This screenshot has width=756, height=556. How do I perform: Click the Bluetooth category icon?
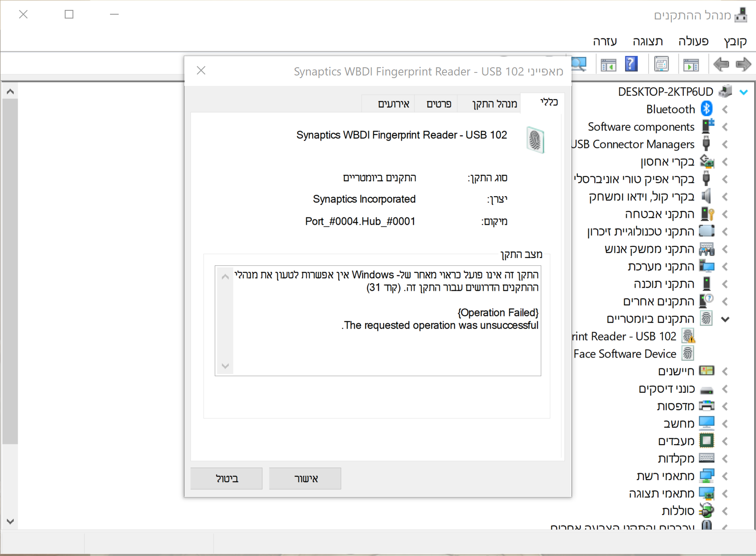(706, 109)
